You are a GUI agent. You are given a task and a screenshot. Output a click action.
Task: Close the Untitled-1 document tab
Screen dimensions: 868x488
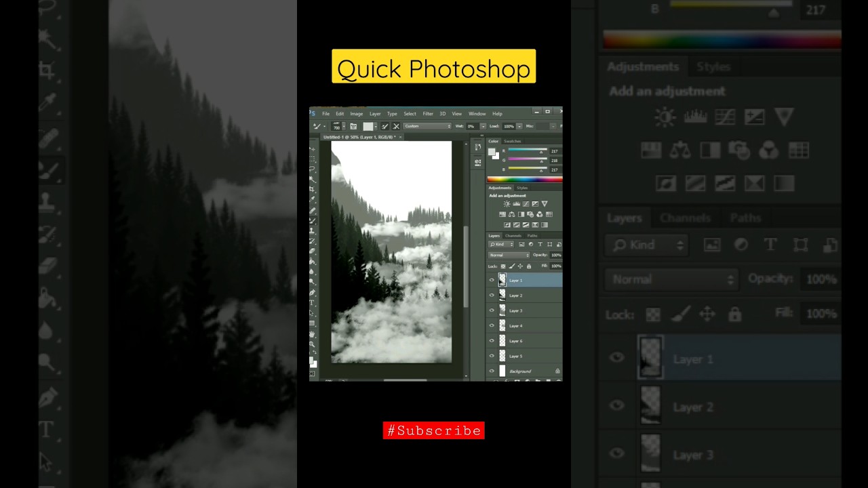pos(400,137)
